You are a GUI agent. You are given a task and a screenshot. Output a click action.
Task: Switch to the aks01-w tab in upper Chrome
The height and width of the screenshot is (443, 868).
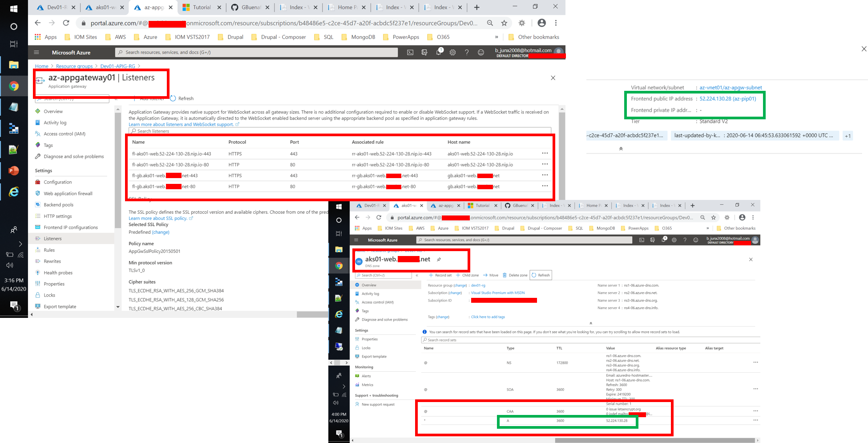point(105,7)
